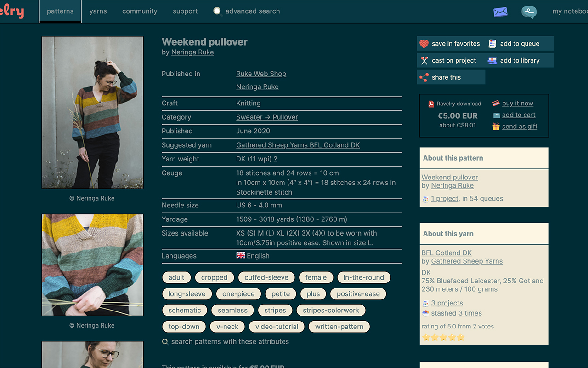Open BFL Gotland DK yarn link

tap(447, 253)
